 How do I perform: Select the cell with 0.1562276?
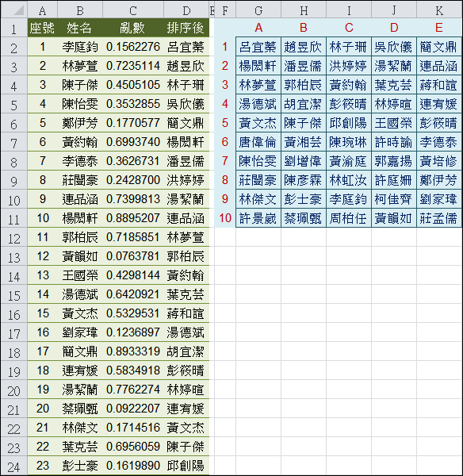click(x=133, y=47)
